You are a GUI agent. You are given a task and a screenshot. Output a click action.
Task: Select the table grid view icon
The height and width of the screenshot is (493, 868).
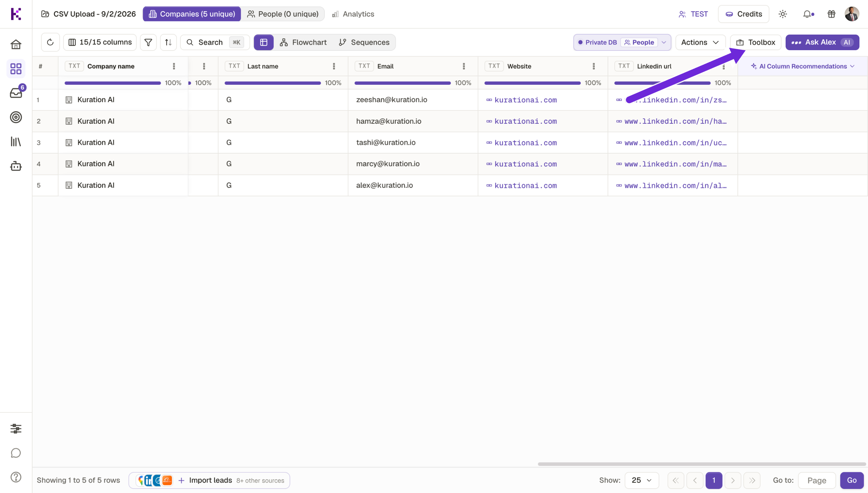263,42
